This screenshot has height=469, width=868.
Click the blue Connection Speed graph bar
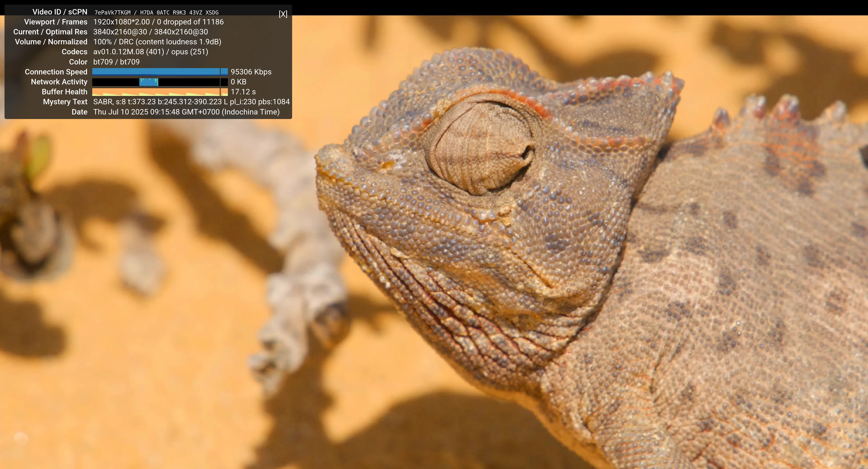point(160,71)
